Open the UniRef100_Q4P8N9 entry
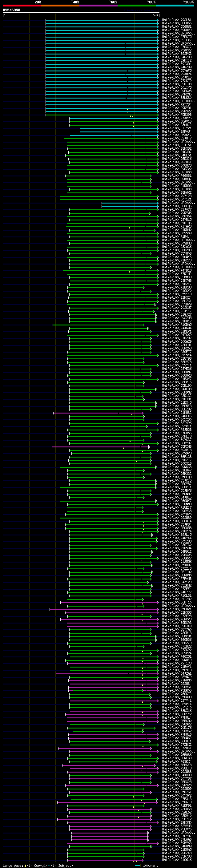The width and height of the screenshot is (197, 868). (177, 846)
